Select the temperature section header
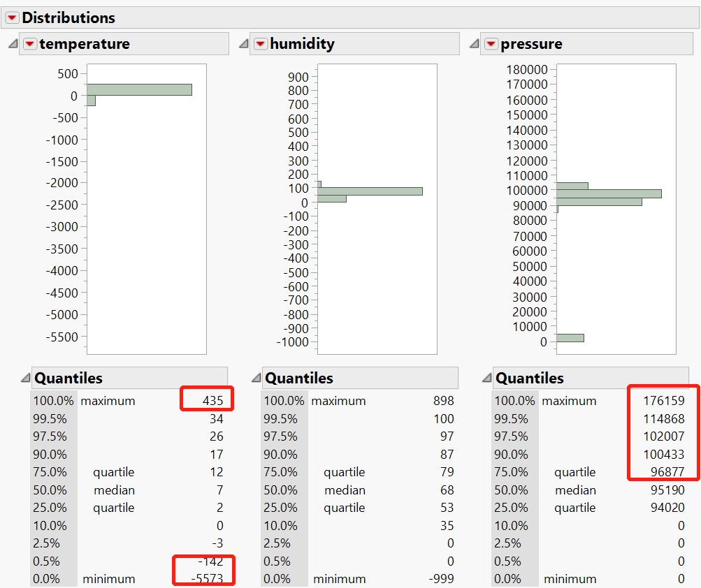 [124, 44]
